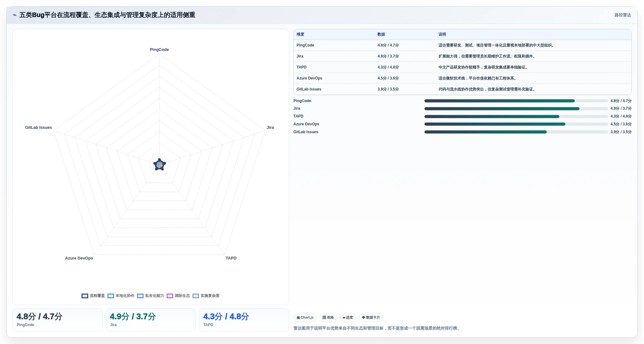Click the 表格 chip
Viewport: 644px width, 344px height.
pyautogui.click(x=328, y=318)
